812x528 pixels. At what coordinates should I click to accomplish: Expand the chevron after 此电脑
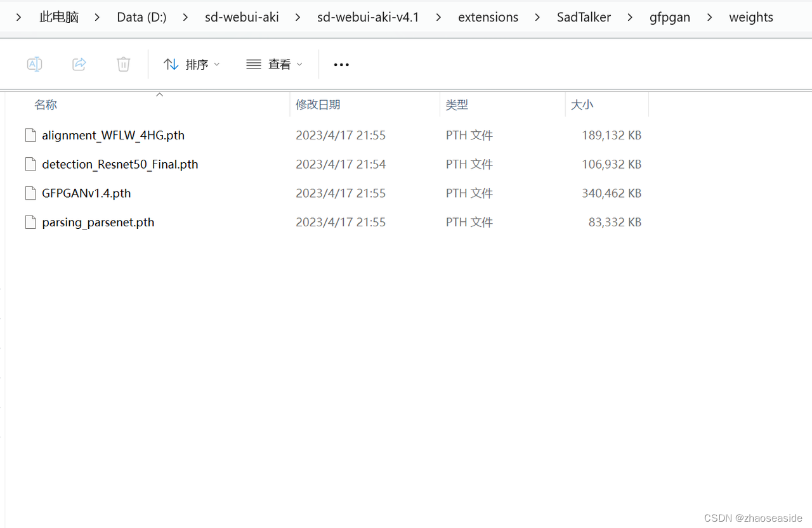pyautogui.click(x=97, y=17)
